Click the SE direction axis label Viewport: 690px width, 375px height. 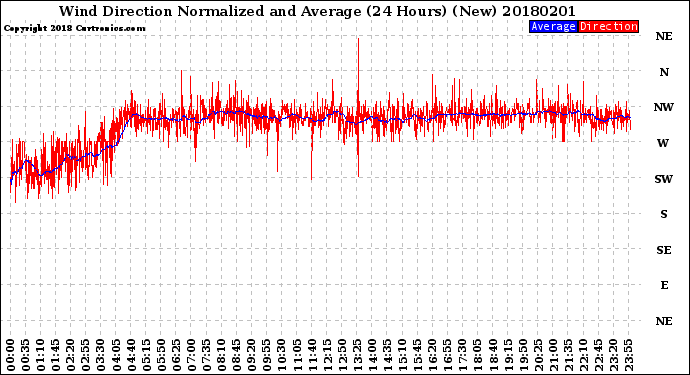pyautogui.click(x=664, y=250)
